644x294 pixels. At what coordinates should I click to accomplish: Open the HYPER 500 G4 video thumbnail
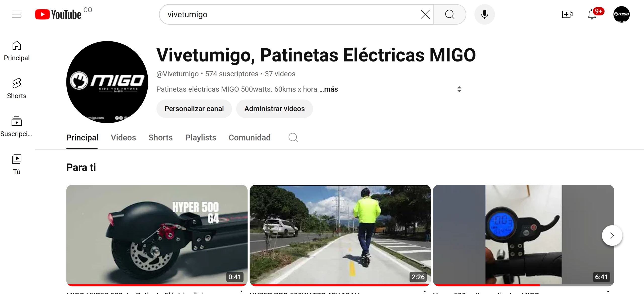coord(157,235)
